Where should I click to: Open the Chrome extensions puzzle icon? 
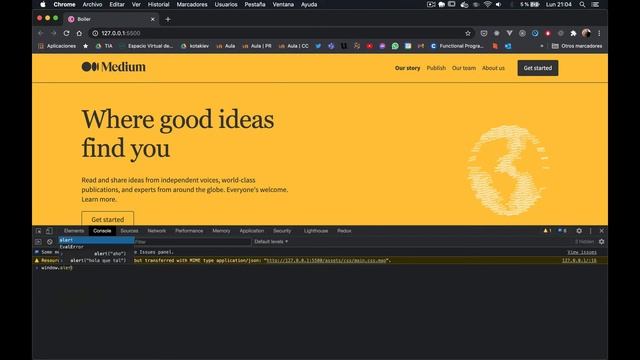[x=573, y=33]
